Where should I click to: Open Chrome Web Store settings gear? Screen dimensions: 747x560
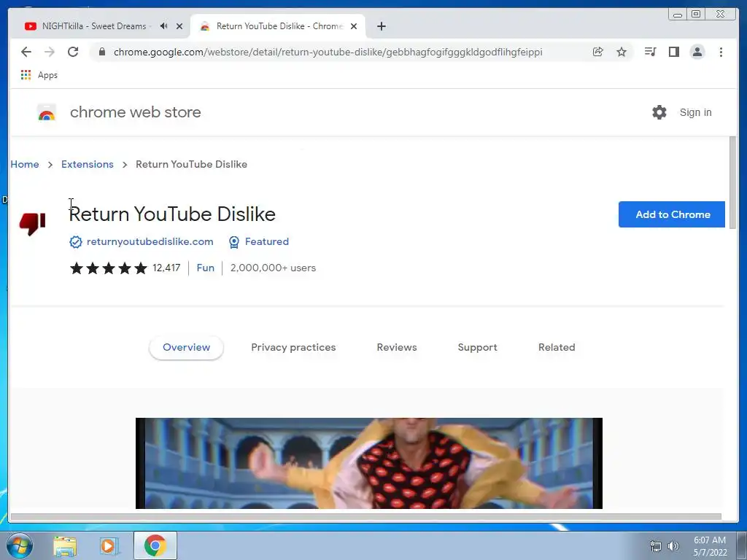(659, 112)
